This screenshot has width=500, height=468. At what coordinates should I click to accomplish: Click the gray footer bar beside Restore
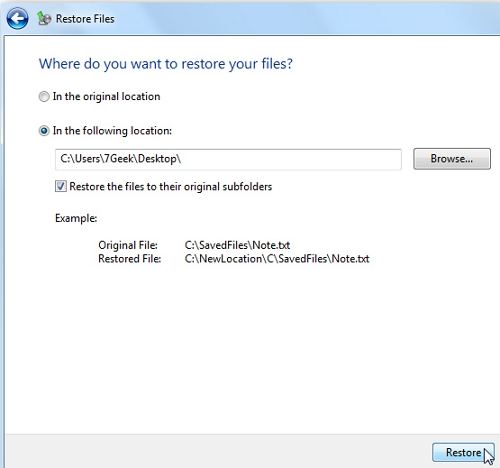pyautogui.click(x=217, y=452)
